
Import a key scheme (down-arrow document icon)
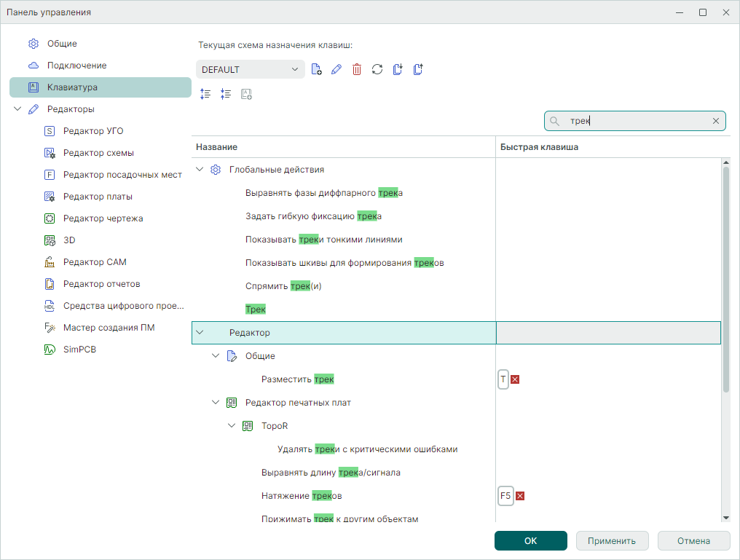(x=397, y=70)
